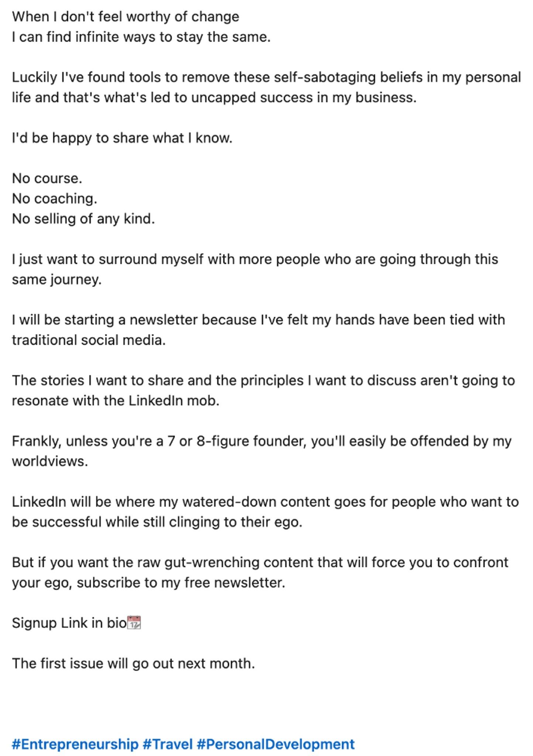The width and height of the screenshot is (533, 756).
Task: Click the word 'LinkedIn' in 'LinkedIn mob'
Action: 156,401
